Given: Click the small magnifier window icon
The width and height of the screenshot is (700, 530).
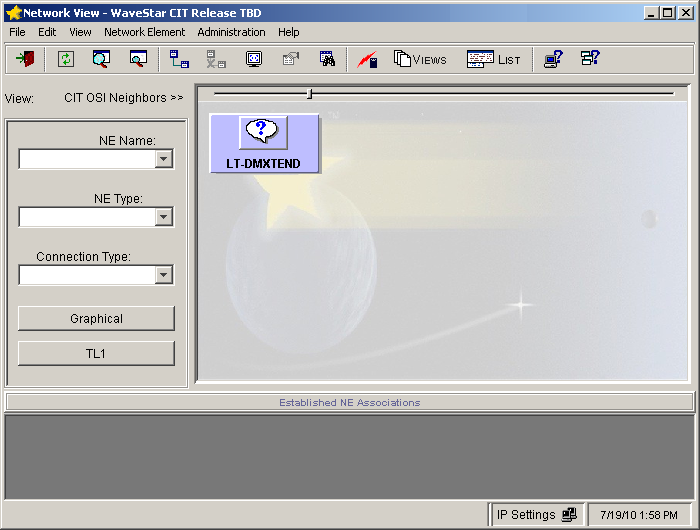Looking at the screenshot, I should (138, 59).
